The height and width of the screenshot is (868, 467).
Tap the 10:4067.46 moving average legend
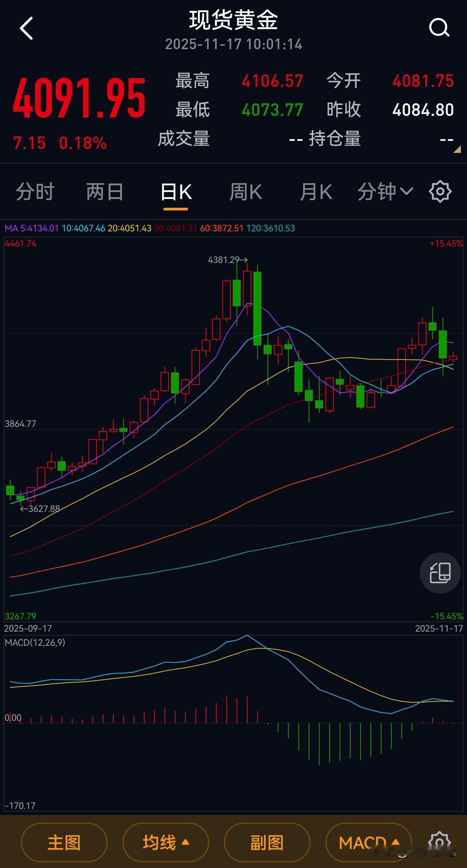click(83, 228)
